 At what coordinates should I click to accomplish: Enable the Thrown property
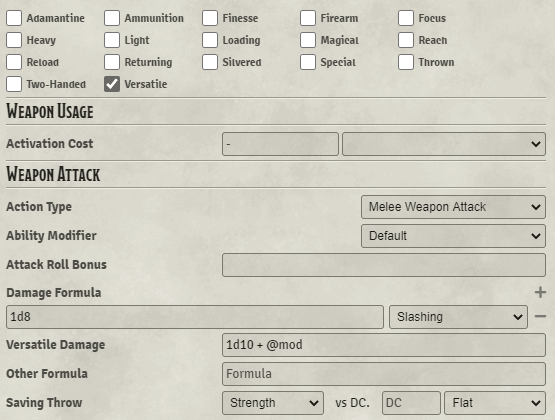click(x=406, y=62)
